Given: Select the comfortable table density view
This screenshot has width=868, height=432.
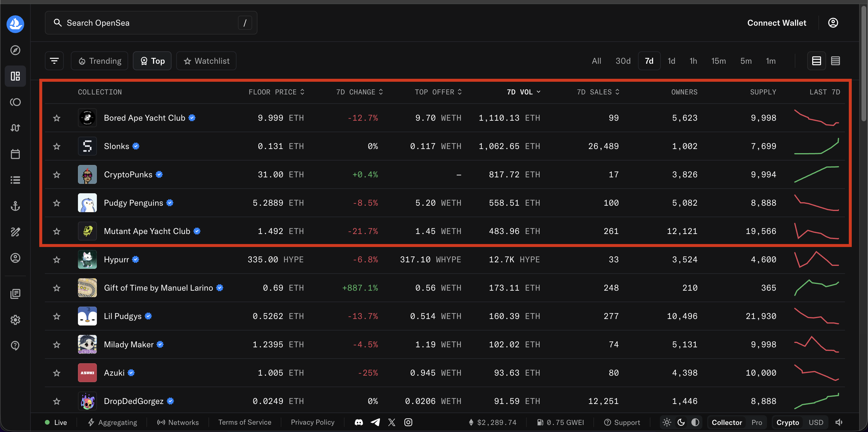Looking at the screenshot, I should (x=816, y=61).
